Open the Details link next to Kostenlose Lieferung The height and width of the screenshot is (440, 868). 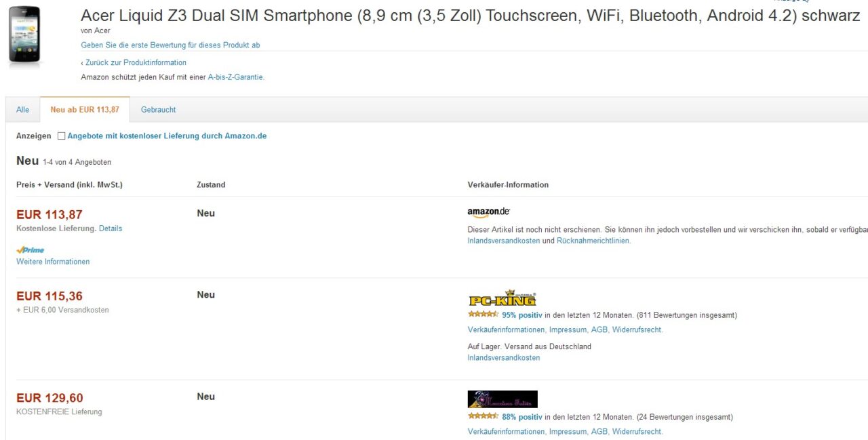(111, 228)
